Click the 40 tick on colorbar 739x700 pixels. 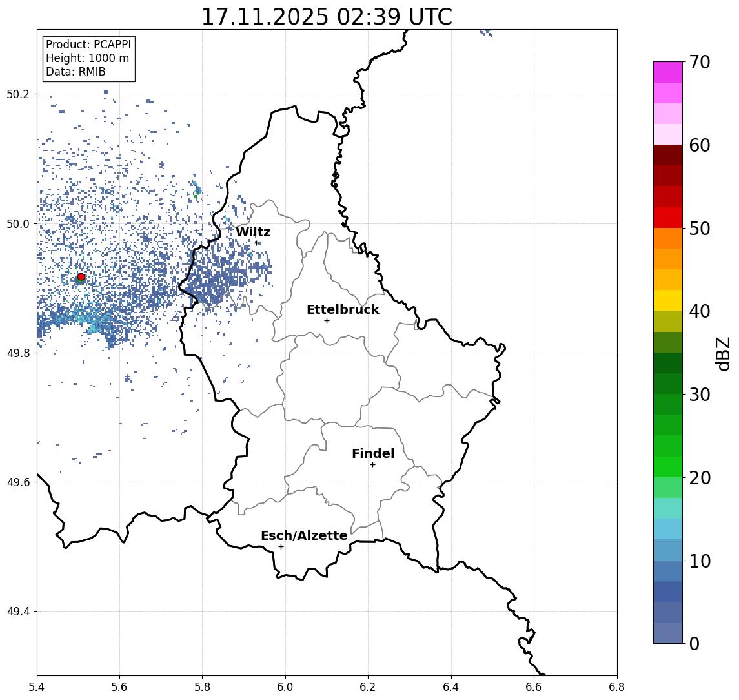click(x=700, y=311)
